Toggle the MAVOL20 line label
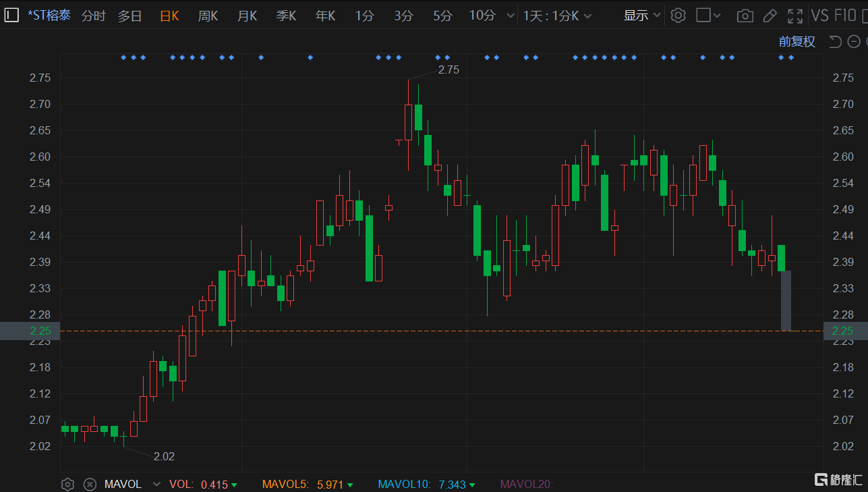Image resolution: width=868 pixels, height=492 pixels. 526,485
